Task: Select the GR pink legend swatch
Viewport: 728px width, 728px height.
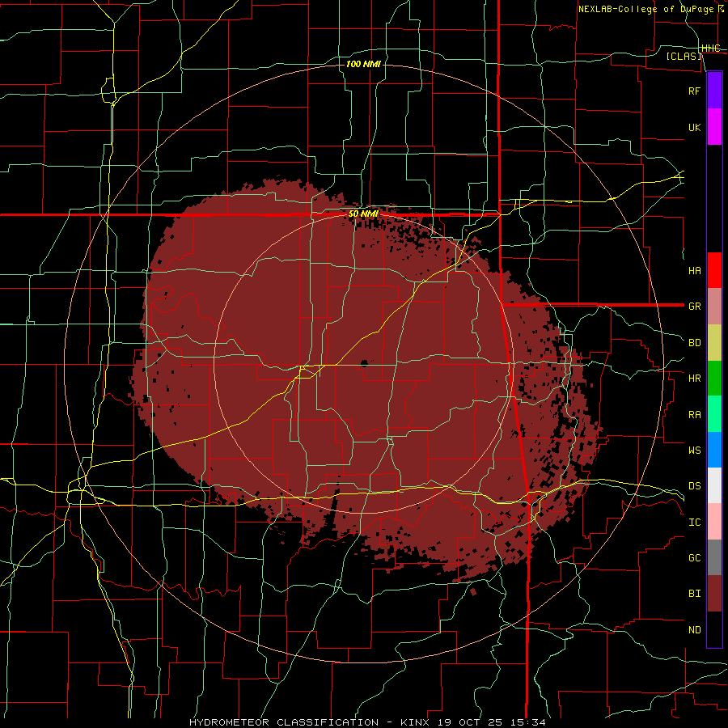Action: click(x=714, y=306)
